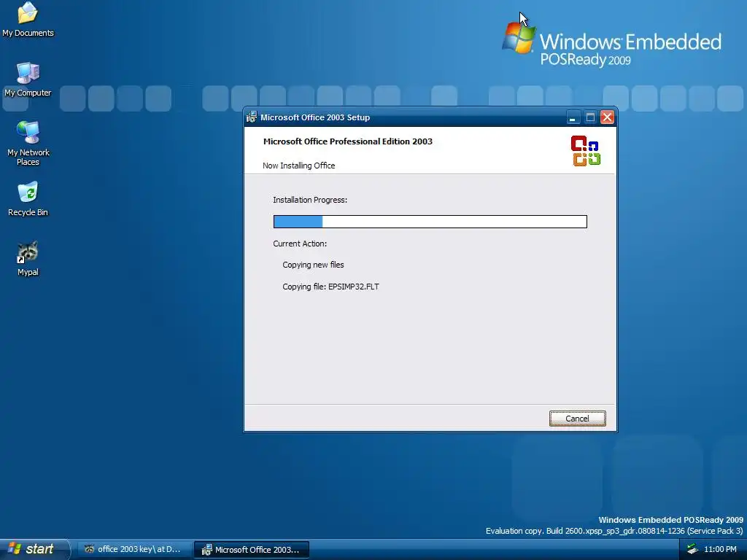Close the Office 2003 Setup window

pyautogui.click(x=607, y=117)
